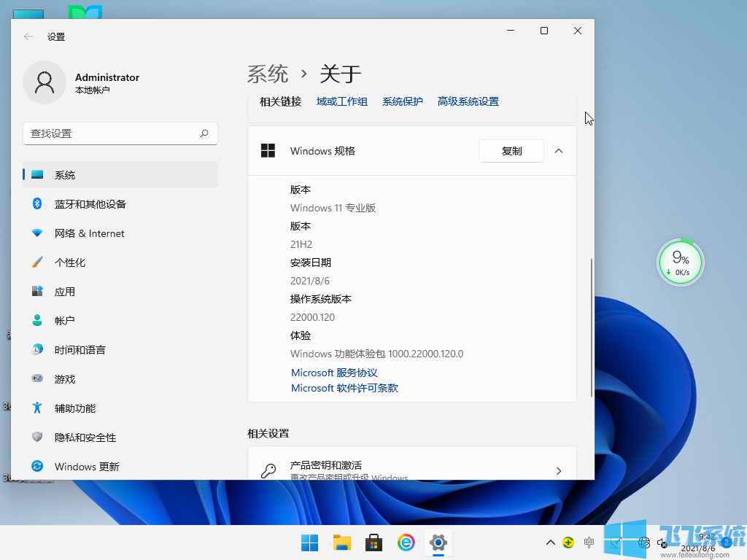Click the network globe icon in system tray
Image resolution: width=747 pixels, height=560 pixels.
[644, 542]
